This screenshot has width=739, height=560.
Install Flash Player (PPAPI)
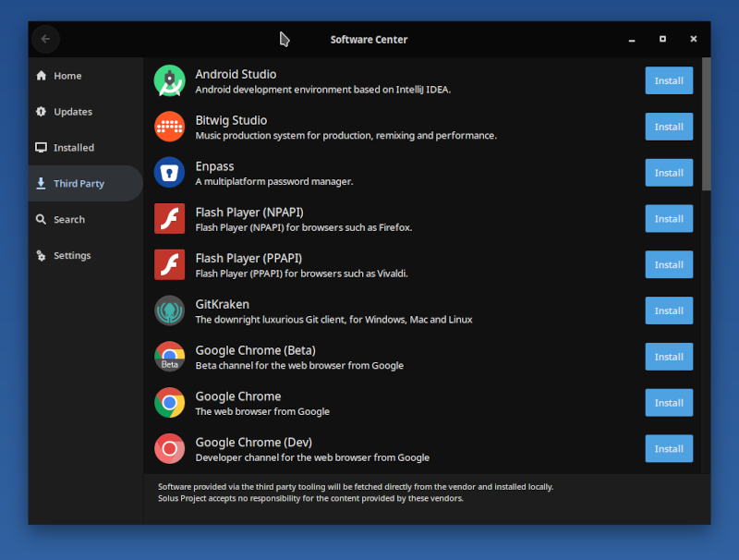[x=669, y=265]
